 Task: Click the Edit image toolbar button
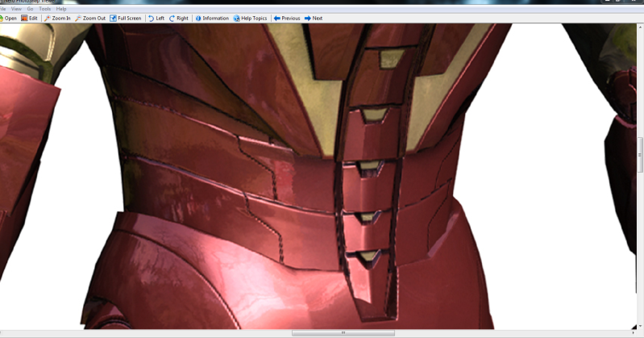[29, 18]
